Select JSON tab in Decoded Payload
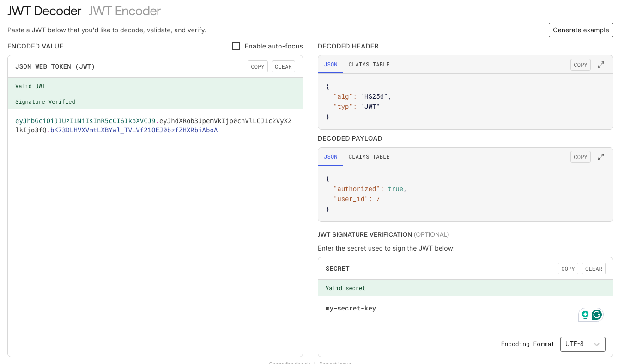Viewport: 624px width, 364px height. pyautogui.click(x=331, y=157)
